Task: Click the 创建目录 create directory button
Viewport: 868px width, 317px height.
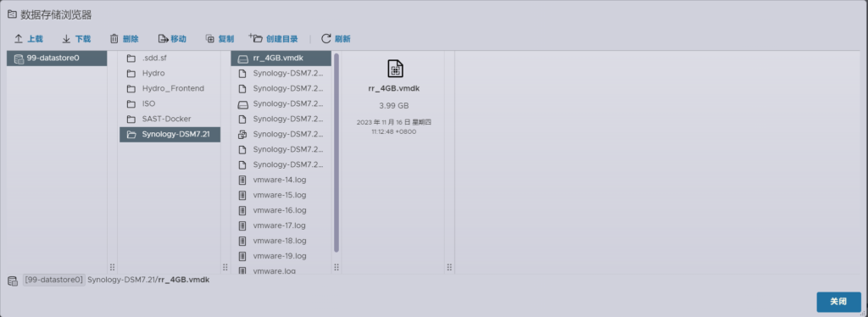Action: click(x=274, y=39)
